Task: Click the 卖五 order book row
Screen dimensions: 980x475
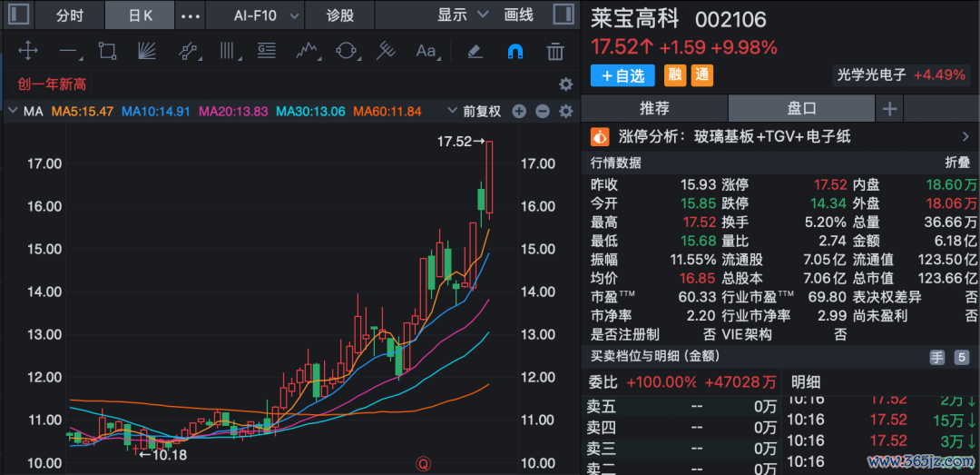Action: pos(681,408)
